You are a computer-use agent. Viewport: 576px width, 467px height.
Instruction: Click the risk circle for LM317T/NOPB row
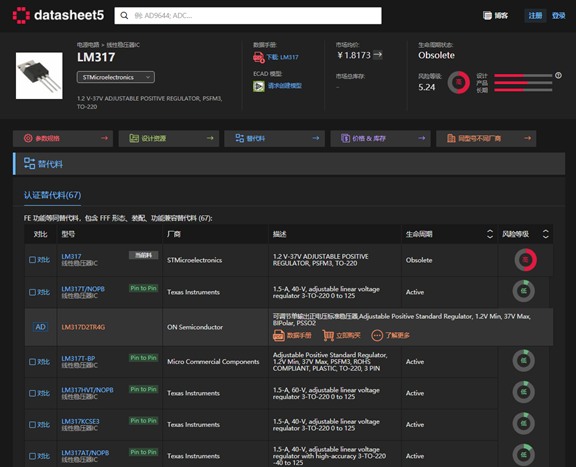[523, 291]
